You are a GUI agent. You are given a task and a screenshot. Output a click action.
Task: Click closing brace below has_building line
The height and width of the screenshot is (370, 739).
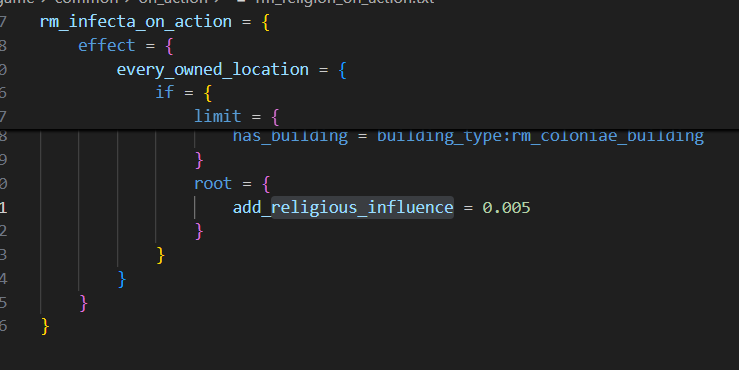pyautogui.click(x=199, y=160)
